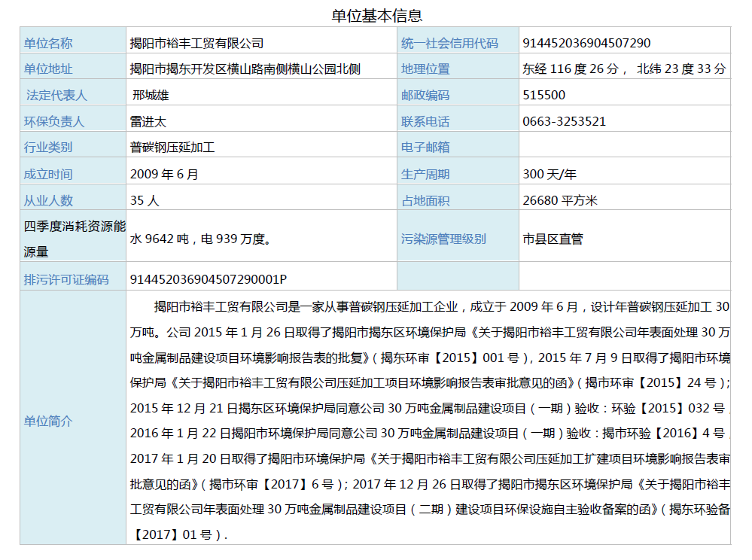Click intro line starting 保护局《关于揭阳市裕丰工贸

[430, 382]
